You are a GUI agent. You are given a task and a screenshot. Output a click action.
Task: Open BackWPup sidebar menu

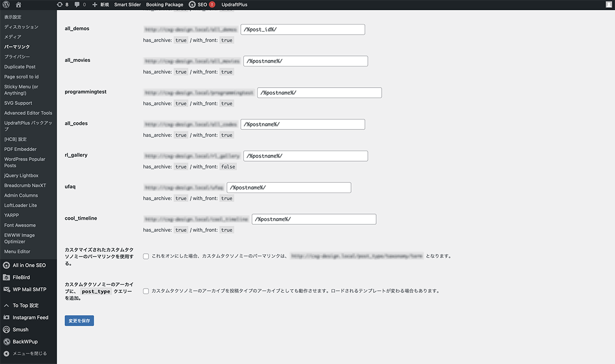coord(25,341)
